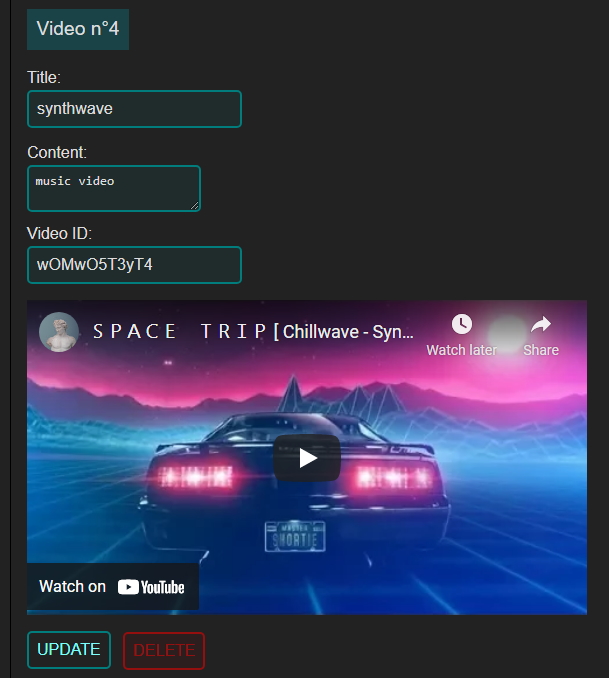Click the Watch later clock icon
609x678 pixels.
(462, 324)
